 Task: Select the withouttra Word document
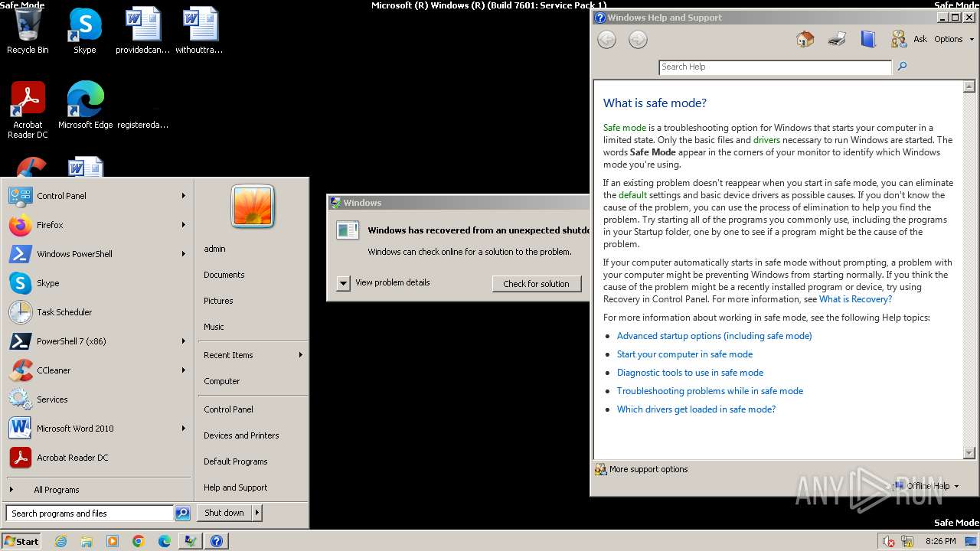click(x=199, y=31)
